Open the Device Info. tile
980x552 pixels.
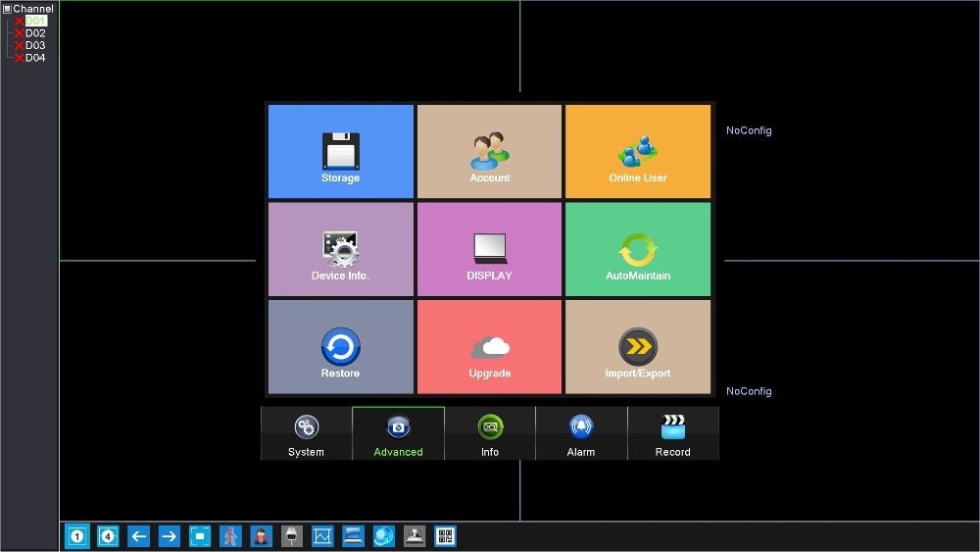tap(341, 249)
